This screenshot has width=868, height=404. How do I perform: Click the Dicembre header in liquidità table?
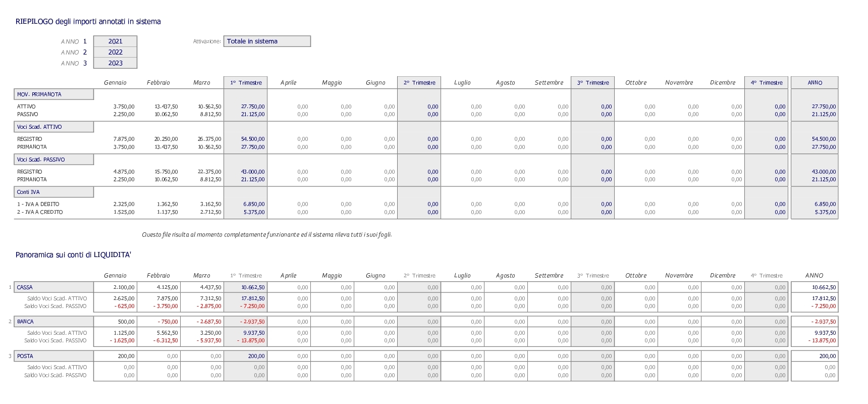click(x=723, y=276)
